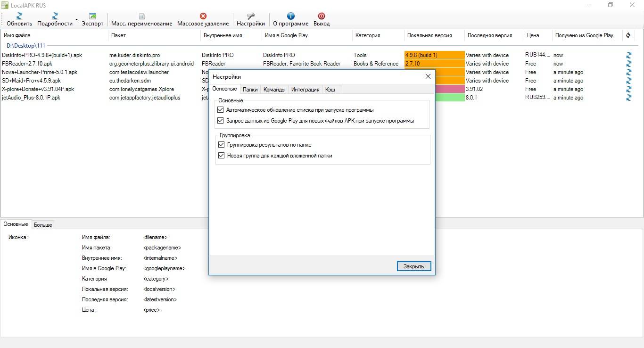
Task: Sort by the Имя файла column header
Action: tap(54, 35)
